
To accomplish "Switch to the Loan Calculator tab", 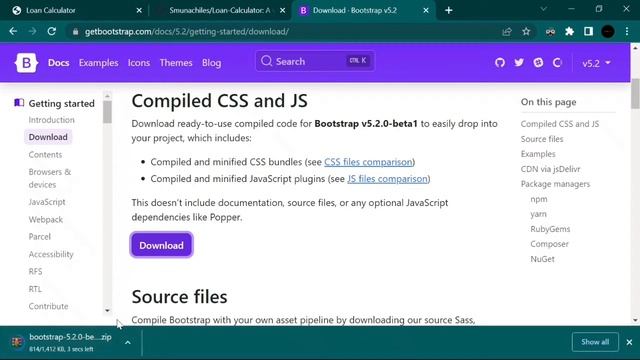I will (x=77, y=11).
